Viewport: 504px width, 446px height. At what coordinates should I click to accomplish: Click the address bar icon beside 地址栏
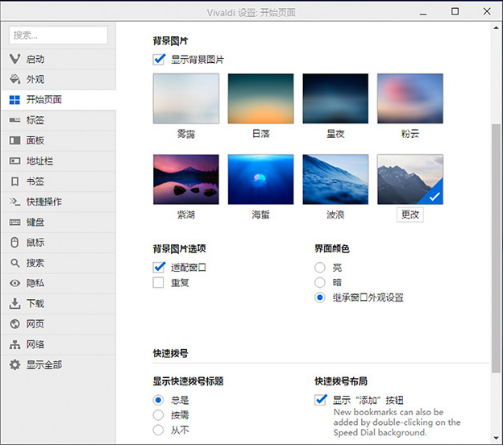pyautogui.click(x=15, y=161)
